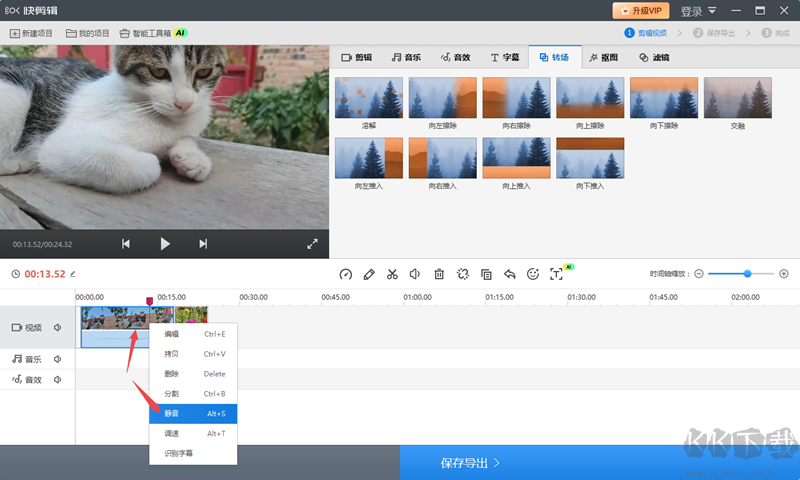This screenshot has width=800, height=480.
Task: Mute the 视频 track speaker toggle
Action: (x=58, y=327)
